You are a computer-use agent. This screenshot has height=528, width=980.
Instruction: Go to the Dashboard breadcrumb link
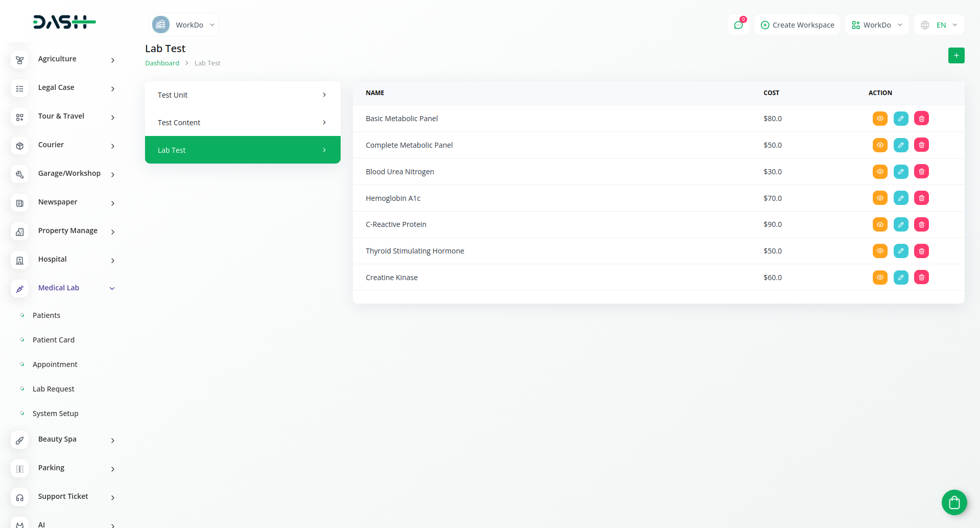click(162, 63)
